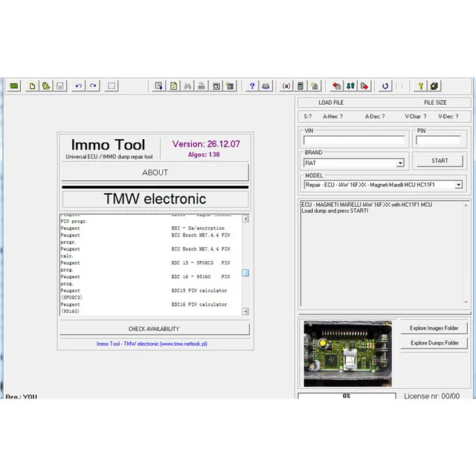Click the green arrows page icon
This screenshot has height=476, width=476.
173,86
